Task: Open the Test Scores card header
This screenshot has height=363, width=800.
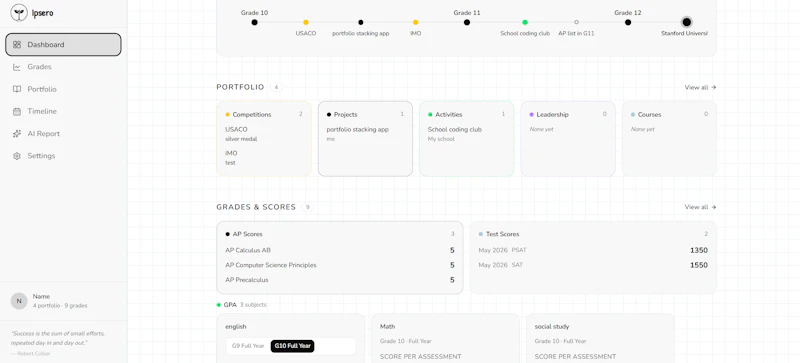Action: [593, 234]
